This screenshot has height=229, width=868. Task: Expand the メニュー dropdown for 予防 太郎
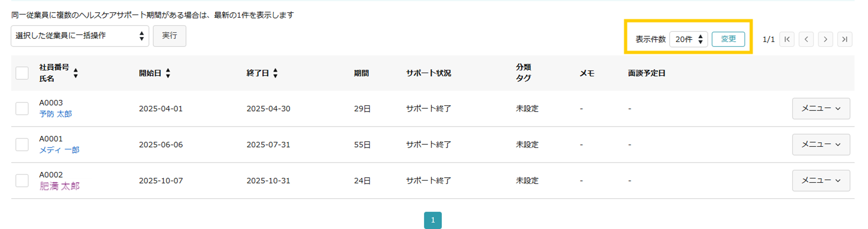(x=821, y=108)
